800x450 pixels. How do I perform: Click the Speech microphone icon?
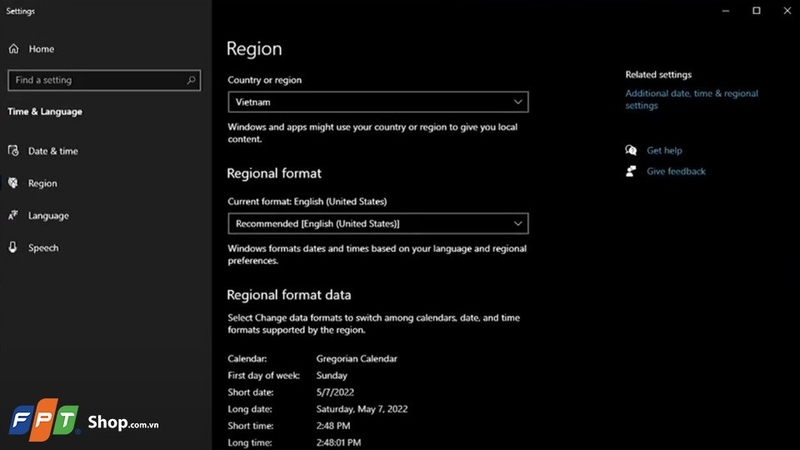pos(13,247)
